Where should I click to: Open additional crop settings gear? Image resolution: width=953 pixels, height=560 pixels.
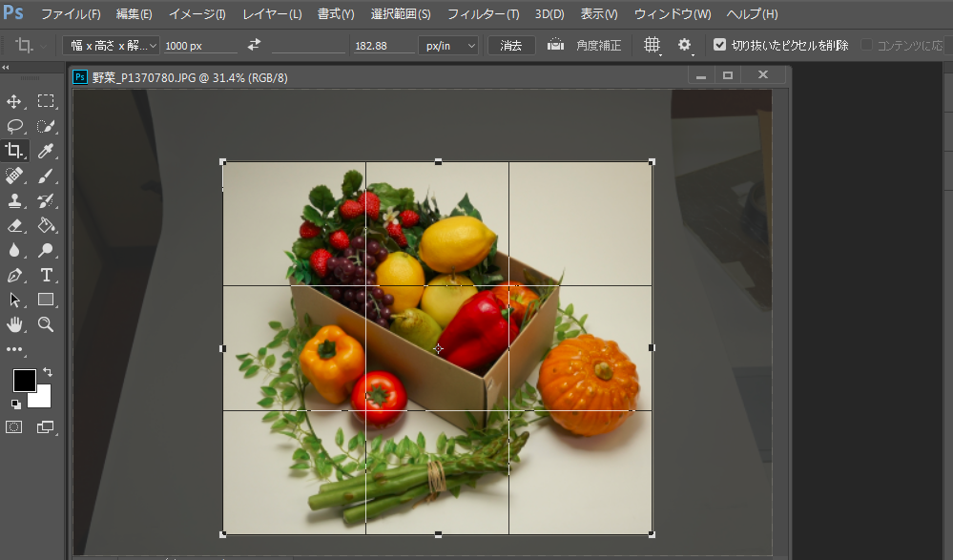pyautogui.click(x=684, y=45)
